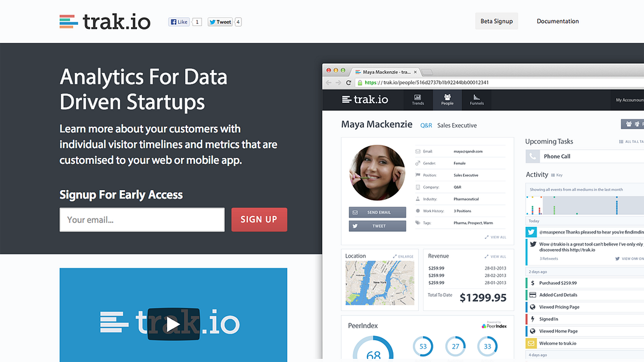Click the Twitter icon on @trakio tweet

tap(533, 244)
